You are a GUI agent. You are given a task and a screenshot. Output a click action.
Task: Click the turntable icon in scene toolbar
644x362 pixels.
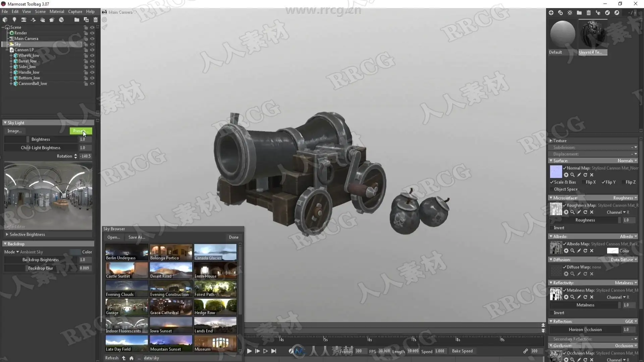point(61,20)
